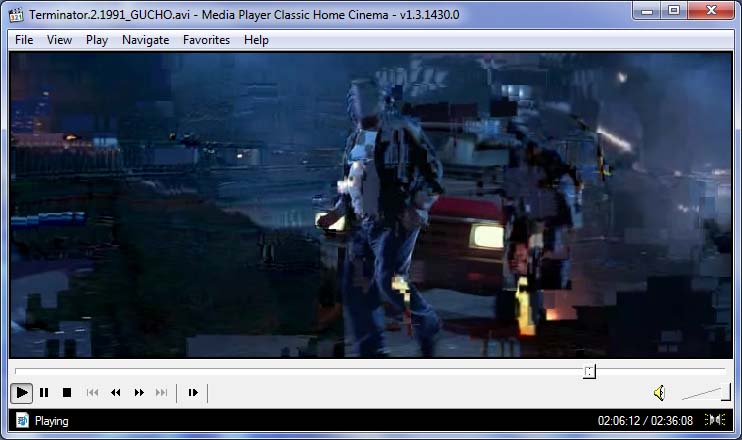Image resolution: width=742 pixels, height=440 pixels.
Task: Click the 'Playing' status text
Action: coord(52,421)
